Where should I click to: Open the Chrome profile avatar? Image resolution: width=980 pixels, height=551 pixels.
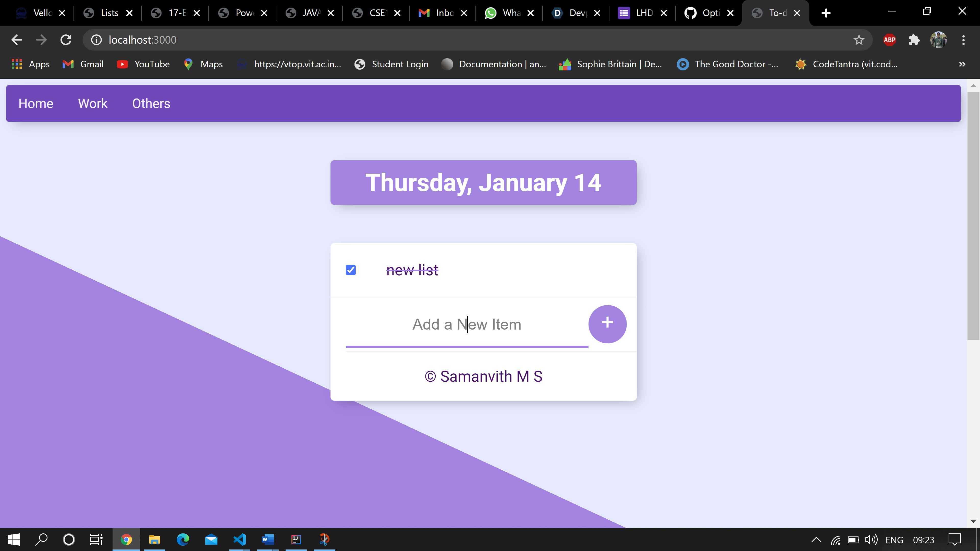click(939, 40)
